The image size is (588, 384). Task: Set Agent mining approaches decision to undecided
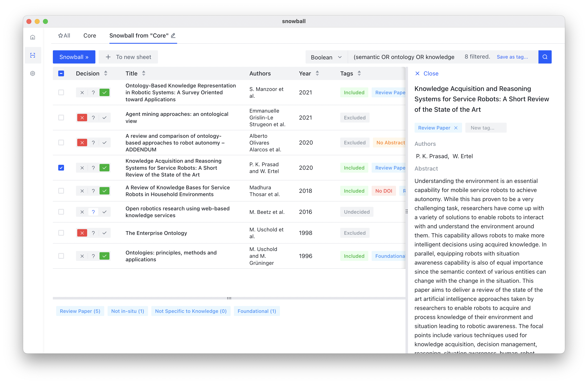coord(93,118)
